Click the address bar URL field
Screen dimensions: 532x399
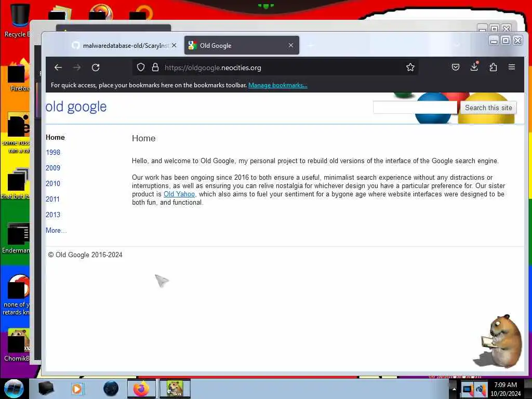[275, 68]
